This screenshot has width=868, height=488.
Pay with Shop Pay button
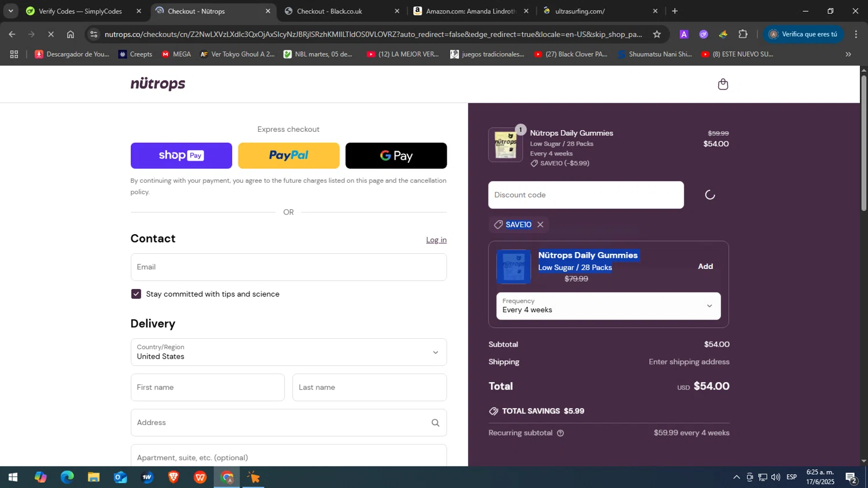pyautogui.click(x=181, y=156)
